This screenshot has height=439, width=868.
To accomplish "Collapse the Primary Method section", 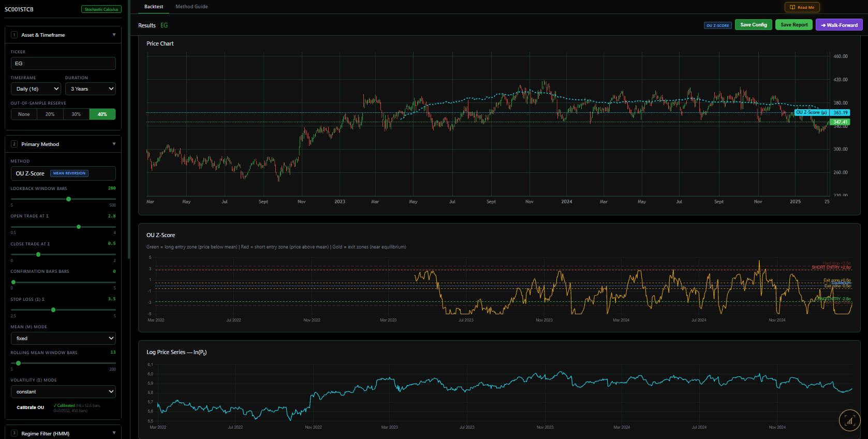I will (114, 144).
